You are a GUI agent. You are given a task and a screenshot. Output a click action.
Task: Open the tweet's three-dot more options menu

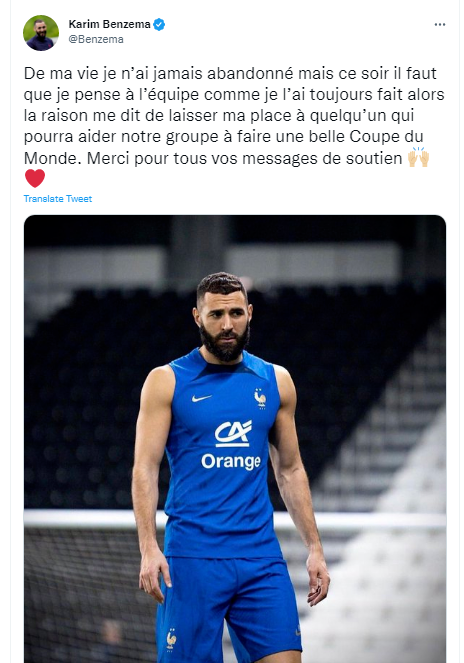coord(439,25)
